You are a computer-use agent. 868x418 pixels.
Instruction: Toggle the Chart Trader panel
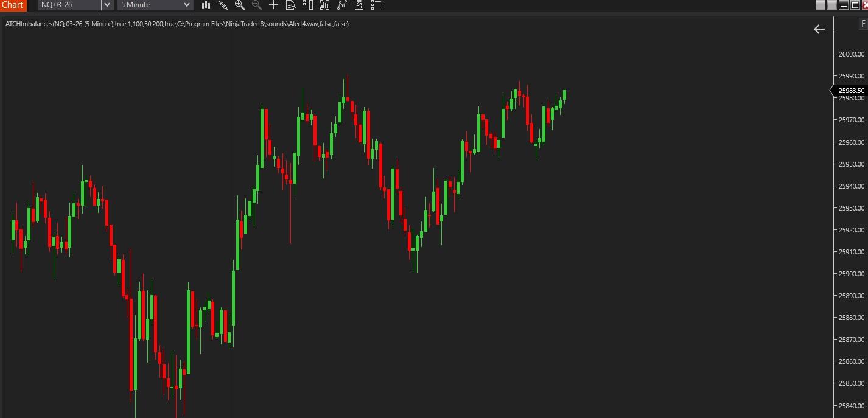click(308, 5)
